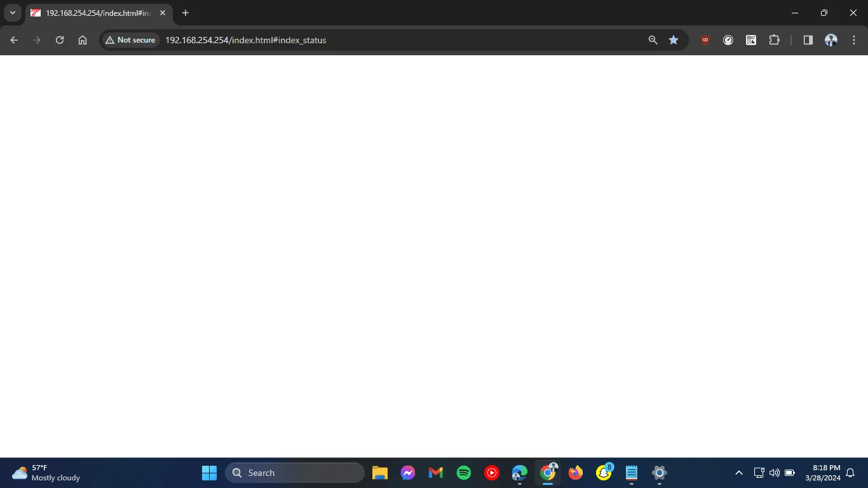Open the speedometer extension icon next to uBlock
This screenshot has height=488, width=868.
coord(728,40)
